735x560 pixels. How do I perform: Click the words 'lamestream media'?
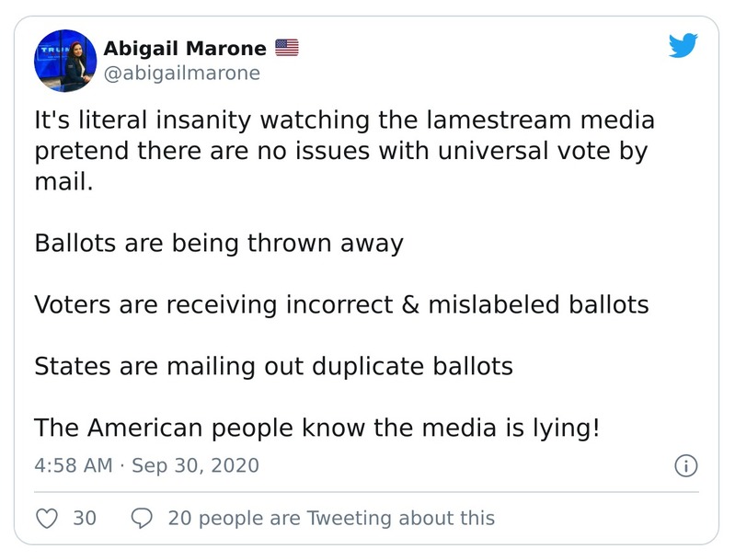pyautogui.click(x=550, y=120)
